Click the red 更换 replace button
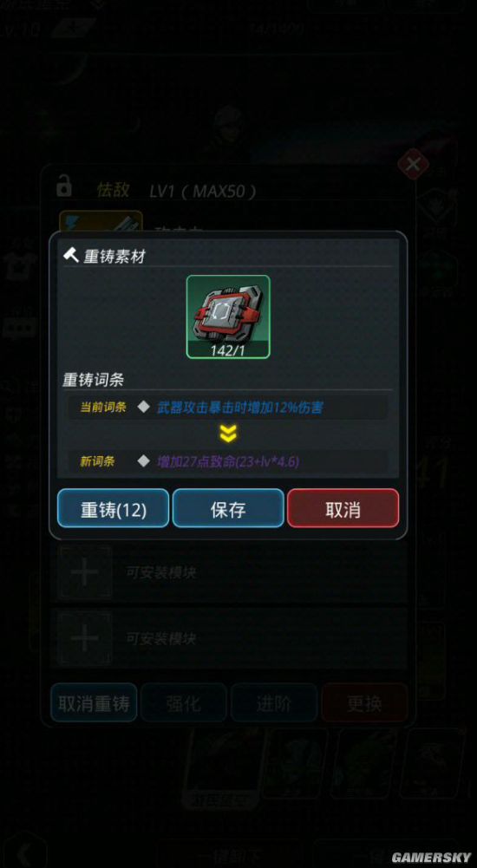477x868 pixels. 364,702
